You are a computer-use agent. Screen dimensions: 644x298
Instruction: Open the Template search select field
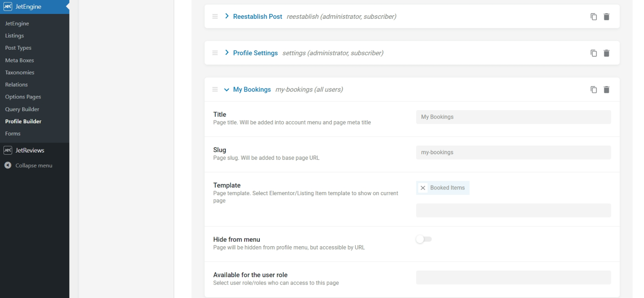[513, 210]
